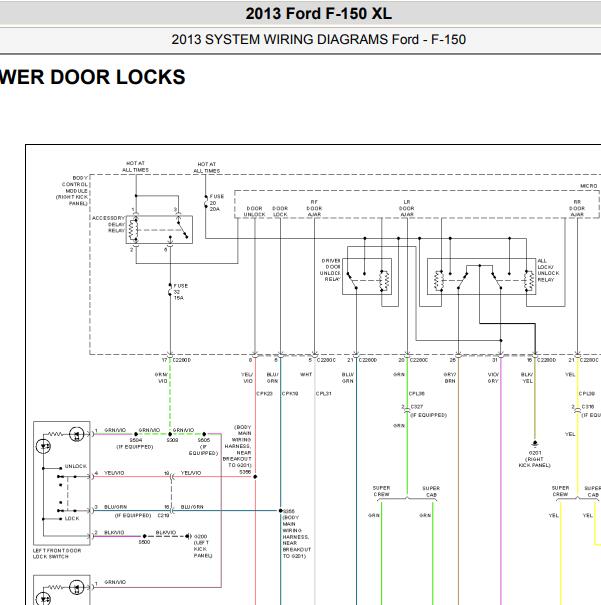Select the 'DOOR UNLOCK' module pin label
The width and height of the screenshot is (601, 605).
tap(254, 211)
